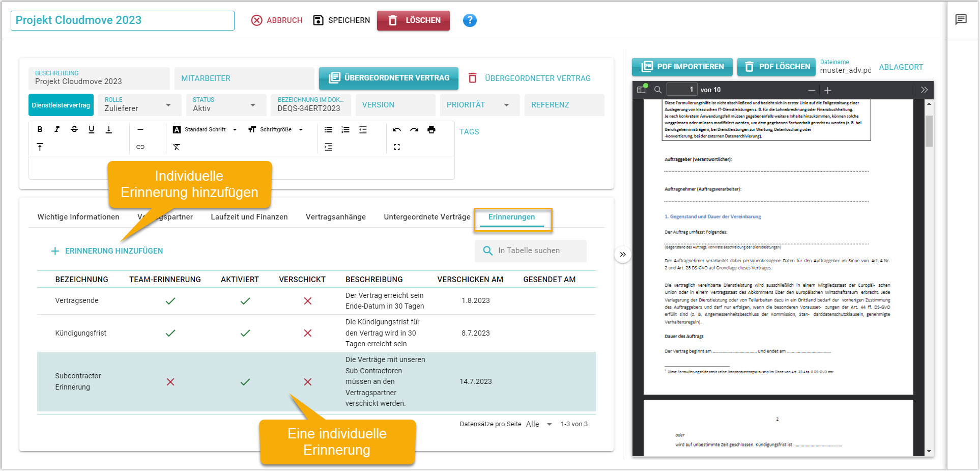Viewport: 980px width, 471px height.
Task: Toggle team reminder for Subcontractor Erinnerung
Action: click(x=170, y=382)
